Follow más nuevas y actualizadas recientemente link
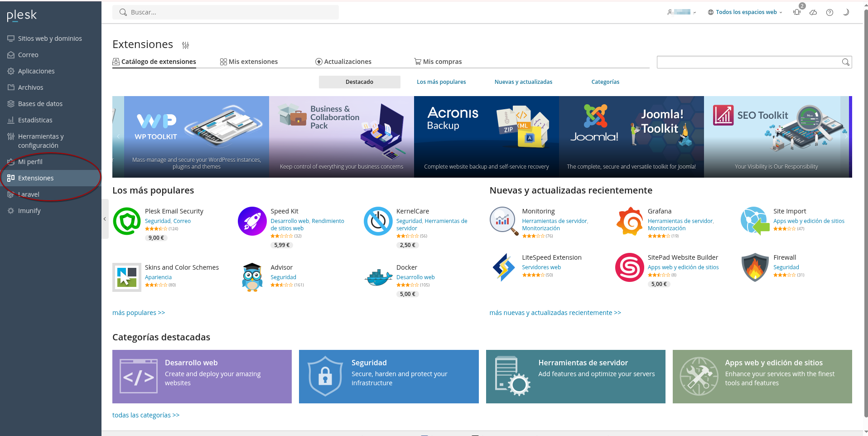Viewport: 868px width, 436px height. (555, 313)
